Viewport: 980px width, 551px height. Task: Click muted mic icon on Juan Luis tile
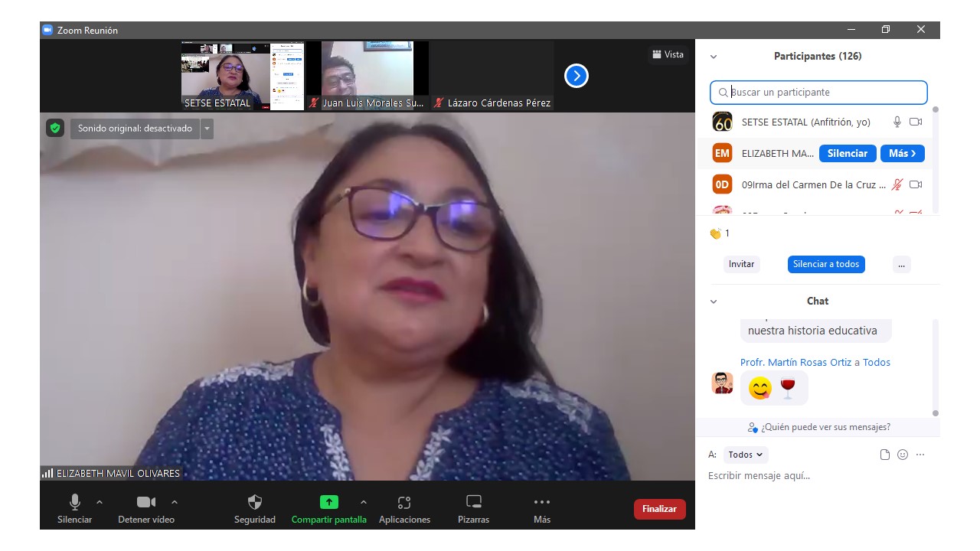(314, 103)
